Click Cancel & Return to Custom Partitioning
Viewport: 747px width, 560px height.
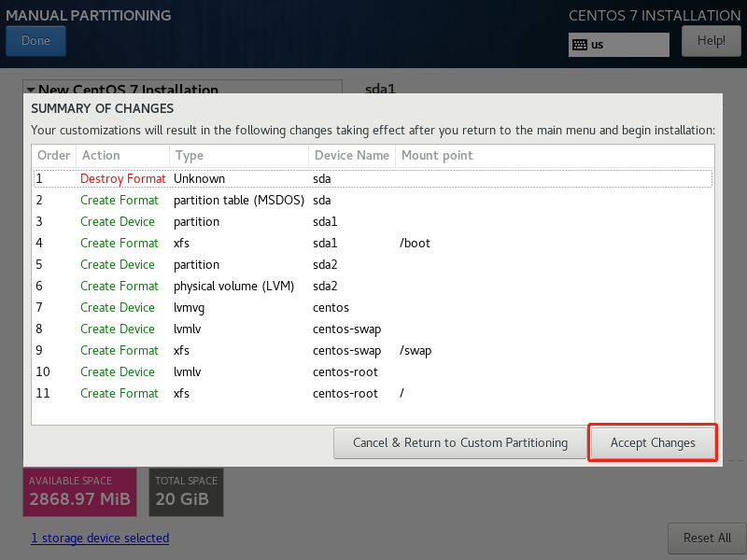(459, 442)
